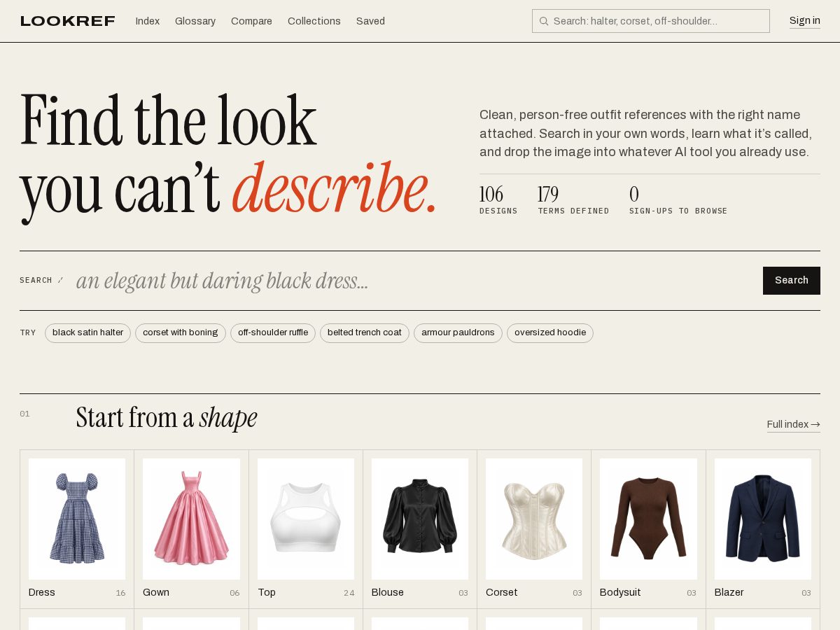Image resolution: width=840 pixels, height=630 pixels.
Task: Click the '179 Terms Defined' stat
Action: [x=573, y=199]
